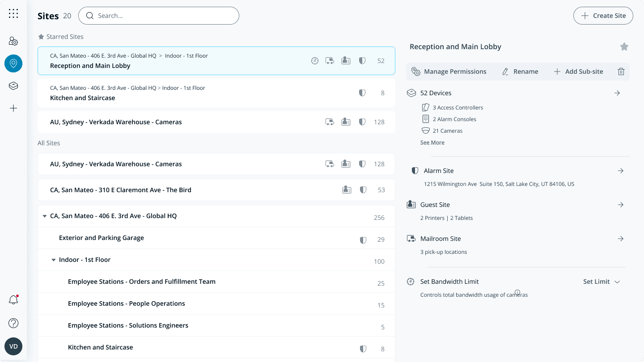Open the Set Limit dropdown
Image resolution: width=644 pixels, height=362 pixels.
point(602,282)
